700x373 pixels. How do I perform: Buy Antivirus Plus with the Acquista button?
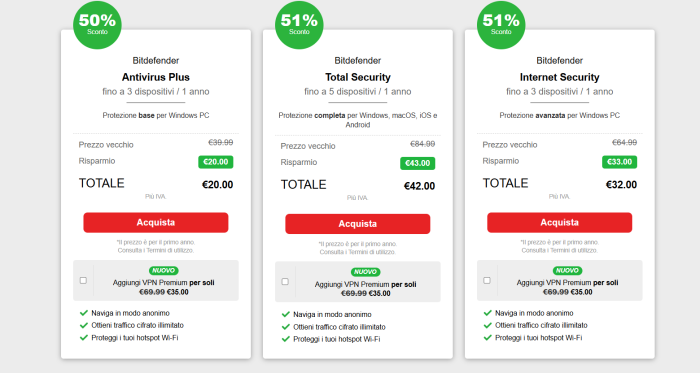pos(156,222)
